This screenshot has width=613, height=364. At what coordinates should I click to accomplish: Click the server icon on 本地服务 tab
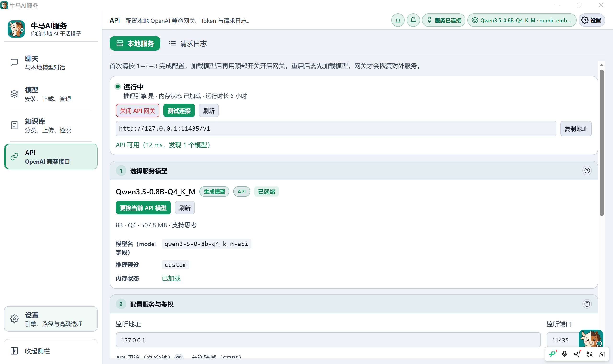tap(120, 43)
